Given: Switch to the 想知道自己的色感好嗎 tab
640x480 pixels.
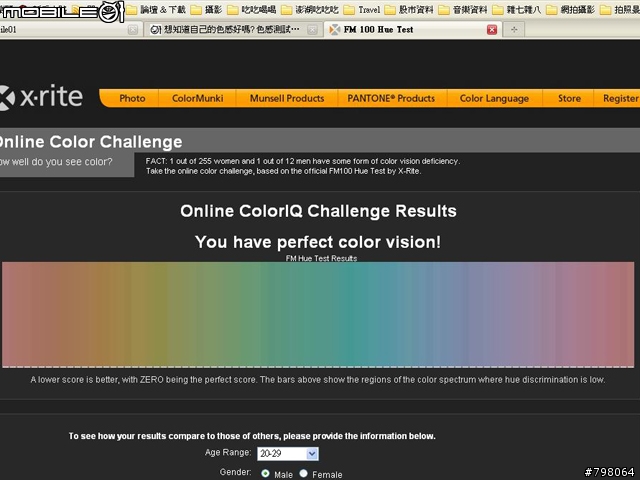Looking at the screenshot, I should click(x=231, y=29).
